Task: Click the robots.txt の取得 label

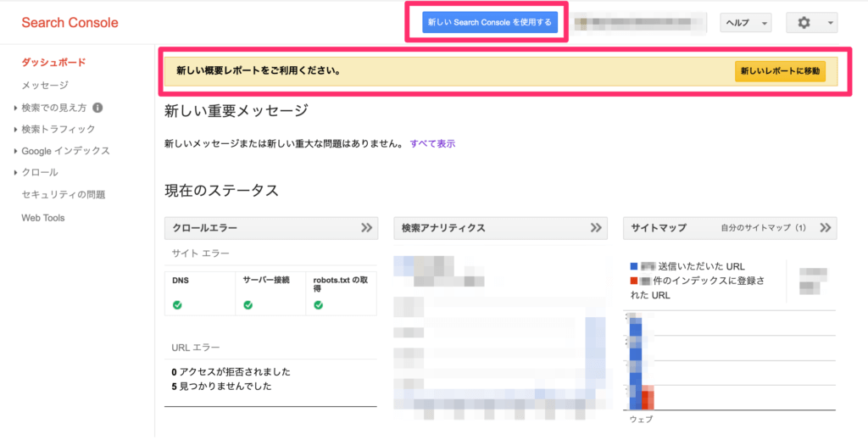Action: [341, 285]
